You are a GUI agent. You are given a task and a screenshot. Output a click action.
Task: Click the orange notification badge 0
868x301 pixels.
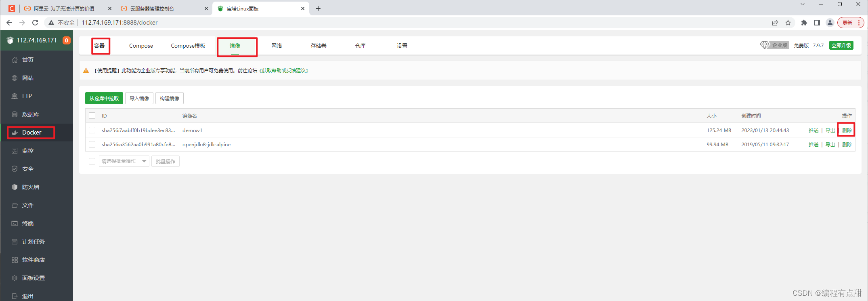pyautogui.click(x=67, y=40)
